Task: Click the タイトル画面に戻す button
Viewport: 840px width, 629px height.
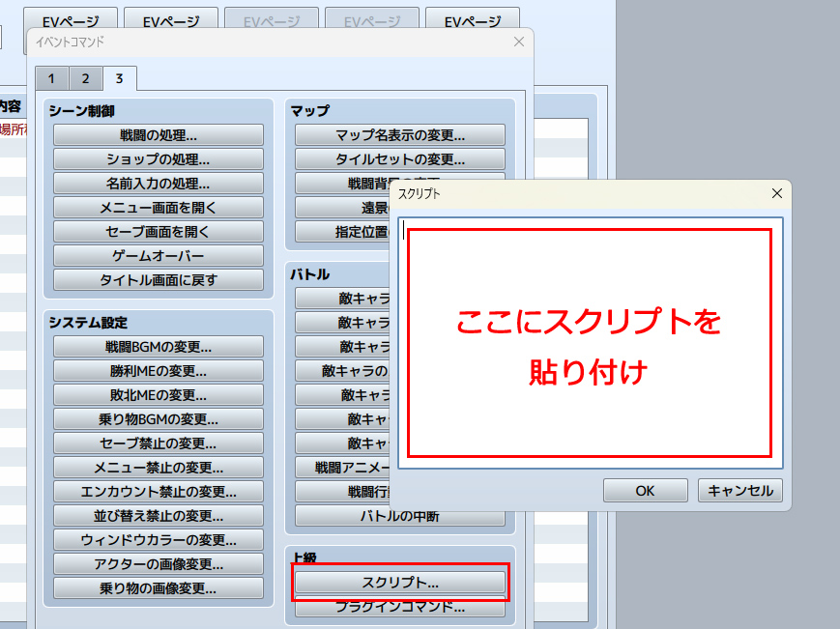Action: 159,280
